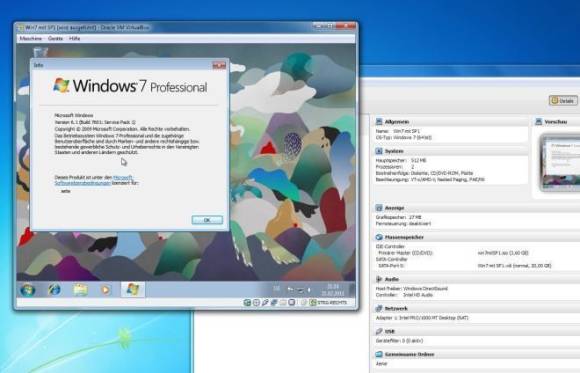Launch Windows Media Player from guest taskbar
The height and width of the screenshot is (373, 580).
(105, 290)
